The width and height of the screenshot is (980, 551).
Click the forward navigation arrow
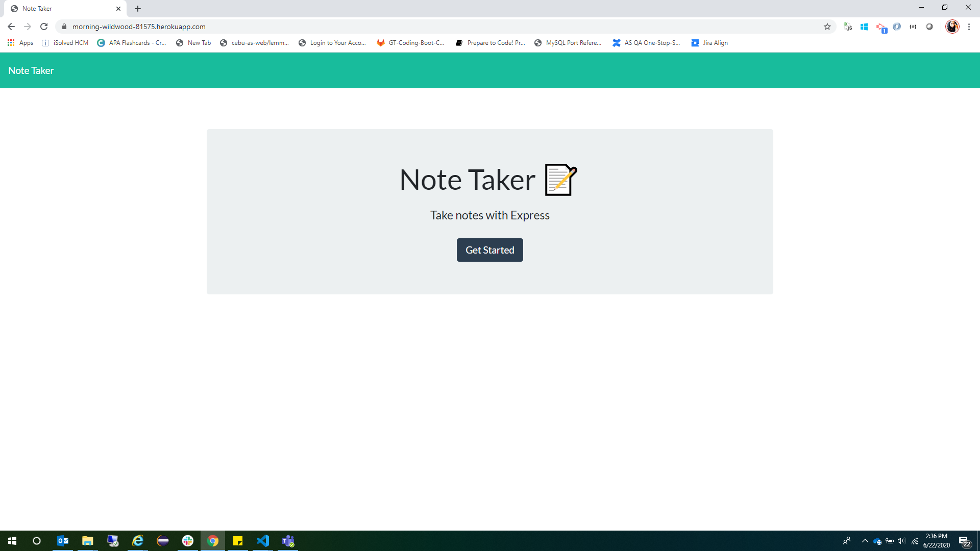point(28,26)
